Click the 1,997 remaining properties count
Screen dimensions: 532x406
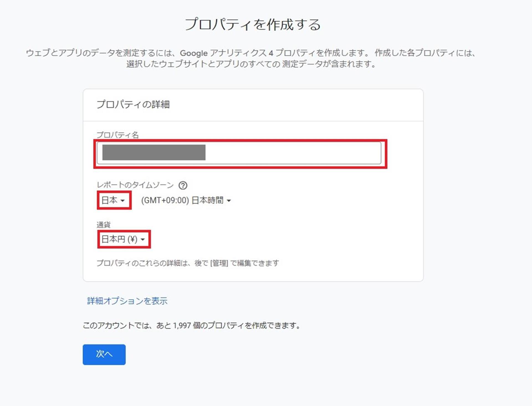(182, 325)
